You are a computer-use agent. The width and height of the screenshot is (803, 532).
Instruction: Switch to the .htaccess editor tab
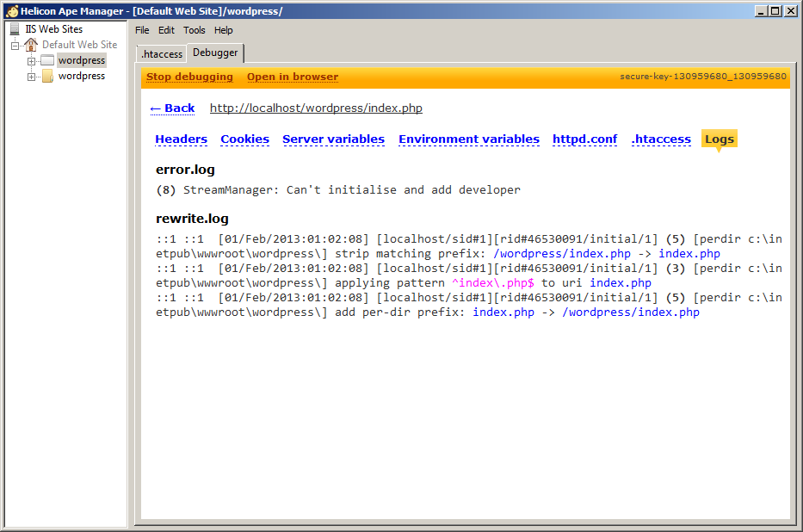point(162,54)
